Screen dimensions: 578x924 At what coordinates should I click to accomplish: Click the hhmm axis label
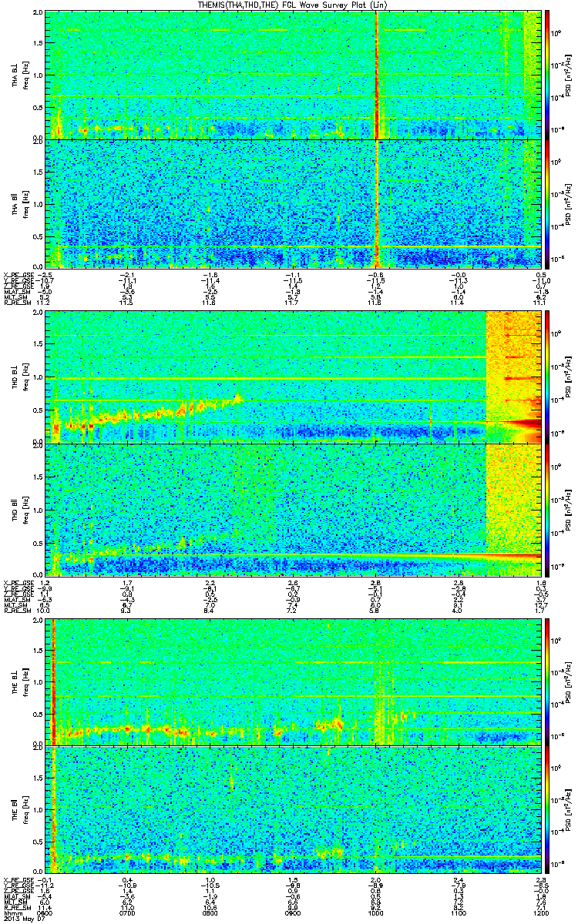tap(12, 913)
